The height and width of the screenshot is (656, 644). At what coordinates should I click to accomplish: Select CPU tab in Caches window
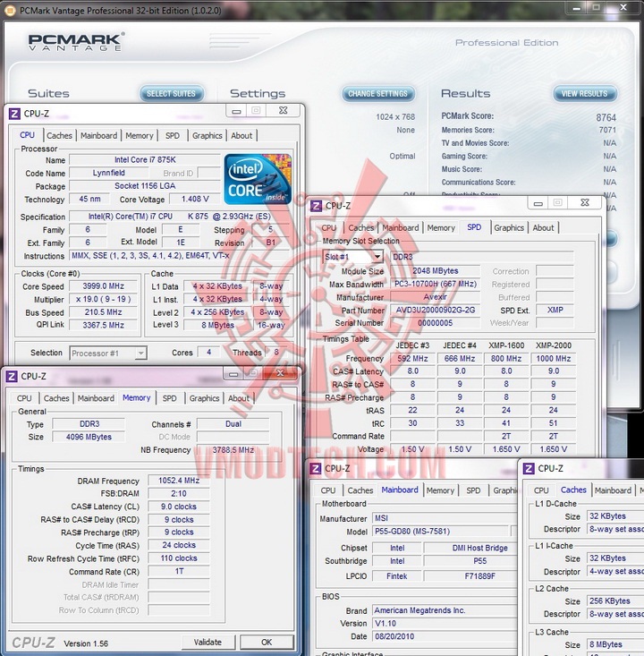click(541, 490)
